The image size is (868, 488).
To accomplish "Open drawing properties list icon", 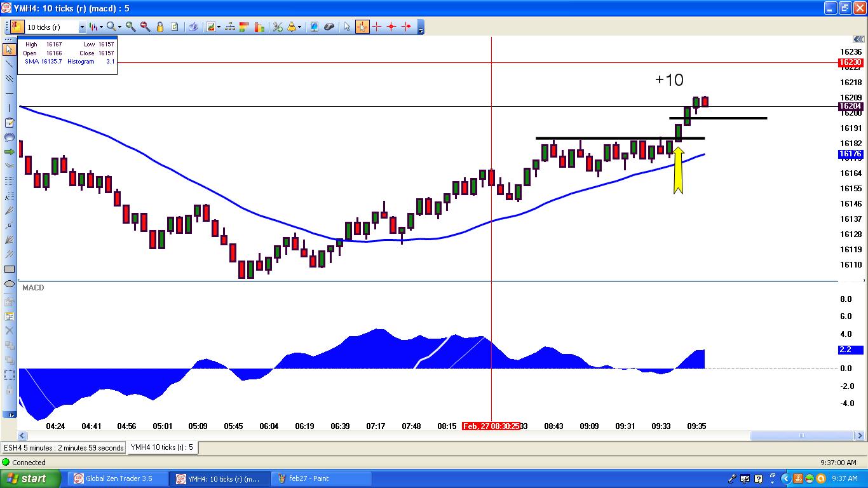I will (x=9, y=316).
